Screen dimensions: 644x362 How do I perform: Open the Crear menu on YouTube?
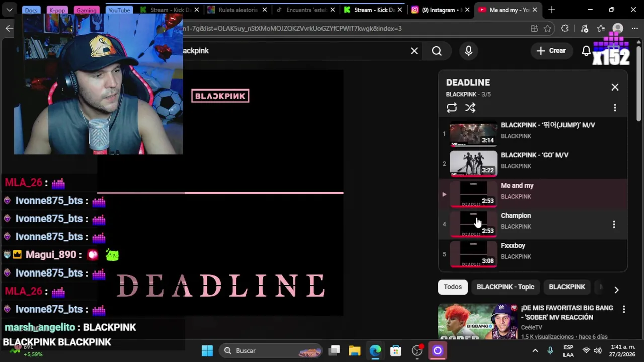click(551, 51)
